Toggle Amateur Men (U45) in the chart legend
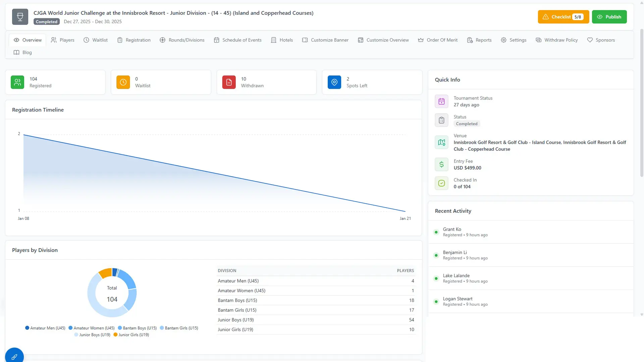This screenshot has width=644, height=362. click(x=45, y=328)
